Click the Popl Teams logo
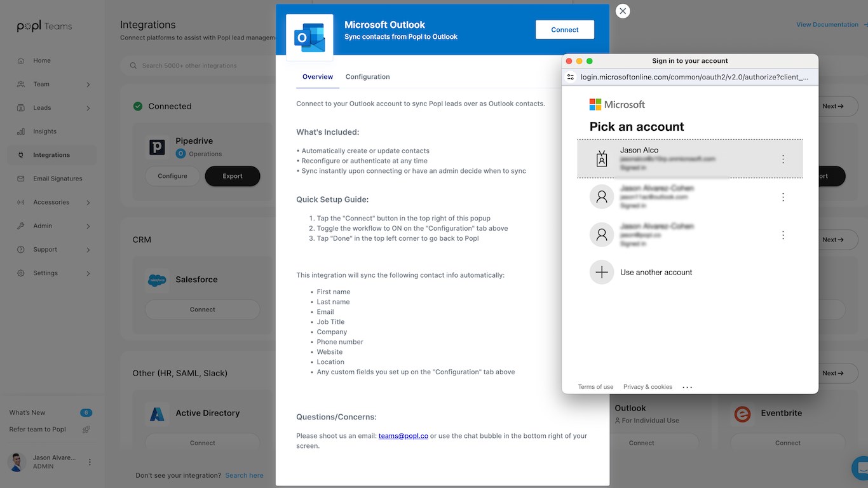The width and height of the screenshot is (868, 488). (x=44, y=27)
